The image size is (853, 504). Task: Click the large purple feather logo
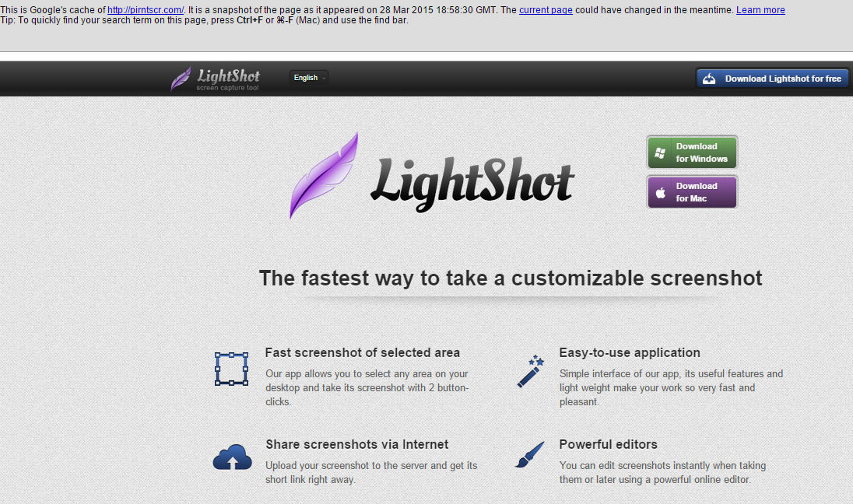click(325, 176)
